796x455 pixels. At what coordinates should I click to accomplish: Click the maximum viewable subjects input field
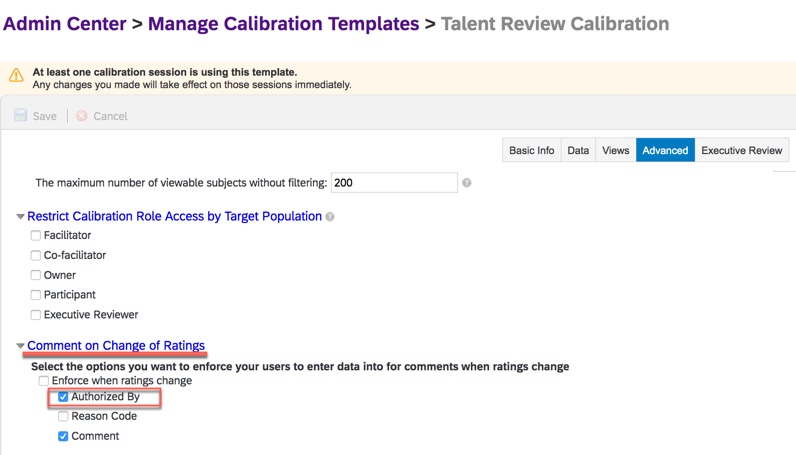[x=394, y=183]
